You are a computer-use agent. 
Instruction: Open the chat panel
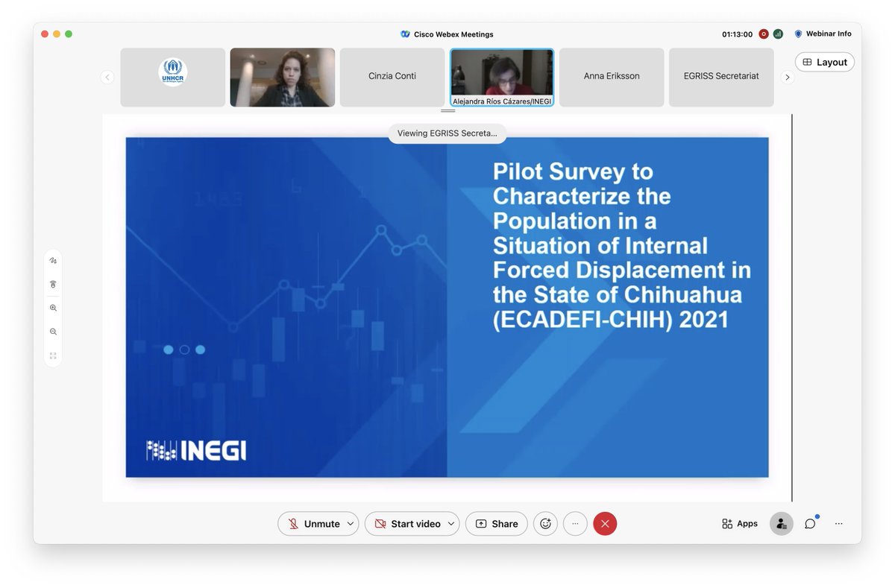(810, 524)
